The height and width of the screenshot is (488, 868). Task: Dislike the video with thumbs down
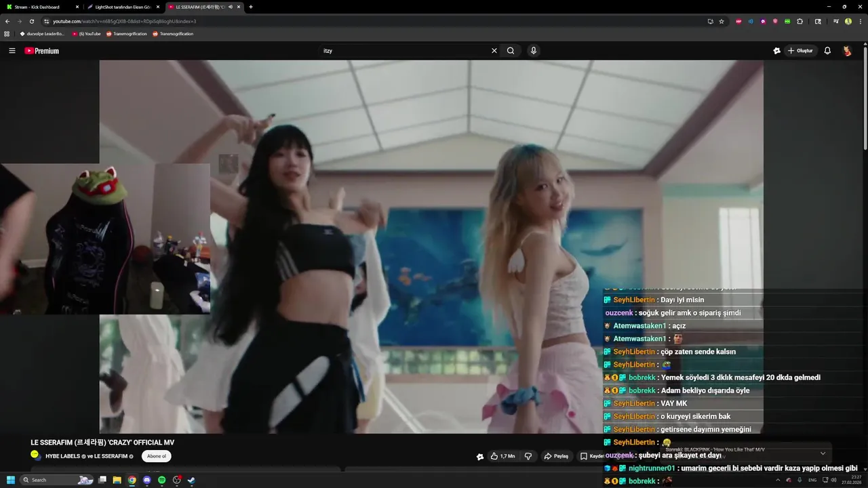click(x=528, y=456)
